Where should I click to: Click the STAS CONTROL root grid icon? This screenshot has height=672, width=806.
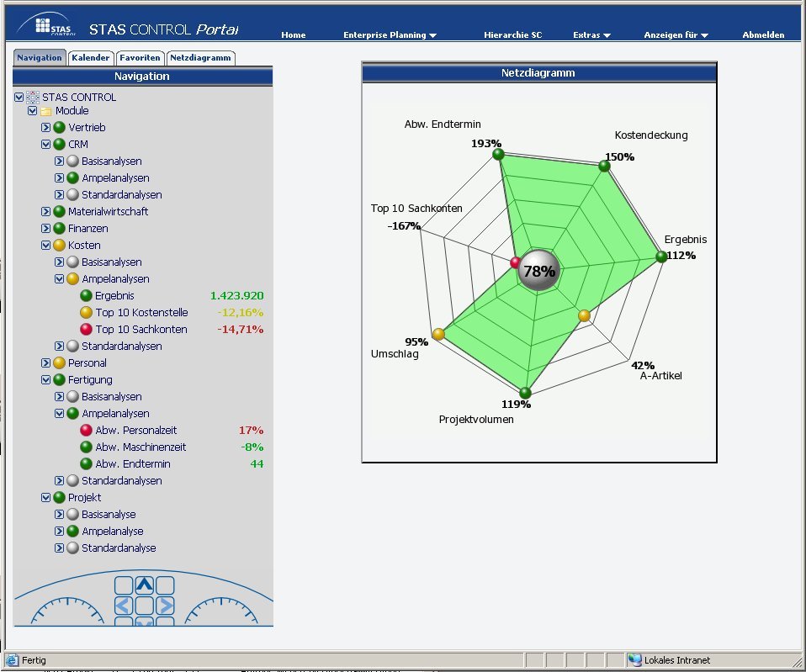click(32, 97)
